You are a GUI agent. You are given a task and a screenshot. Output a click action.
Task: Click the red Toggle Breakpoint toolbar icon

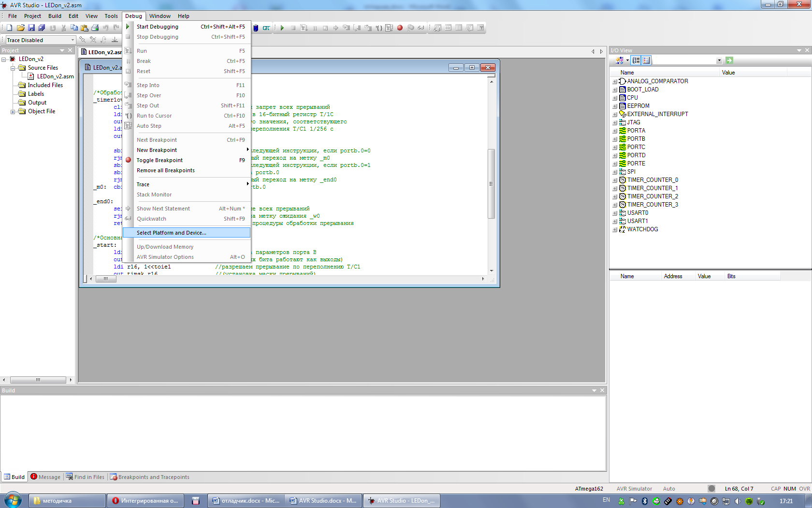(400, 28)
